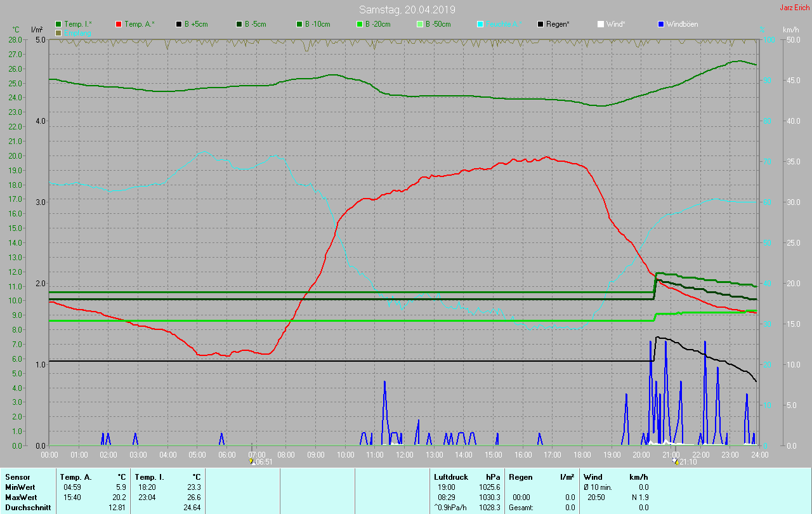Click the Regen column header in table
The image size is (812, 514).
pos(521,477)
